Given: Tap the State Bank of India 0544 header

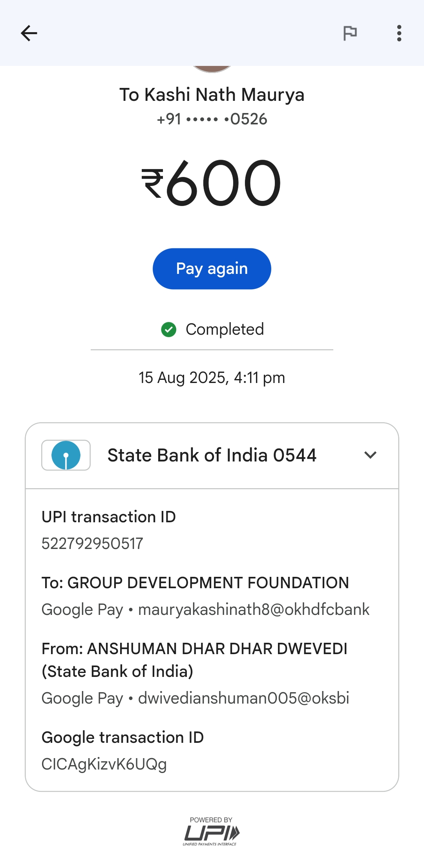Looking at the screenshot, I should tap(212, 455).
